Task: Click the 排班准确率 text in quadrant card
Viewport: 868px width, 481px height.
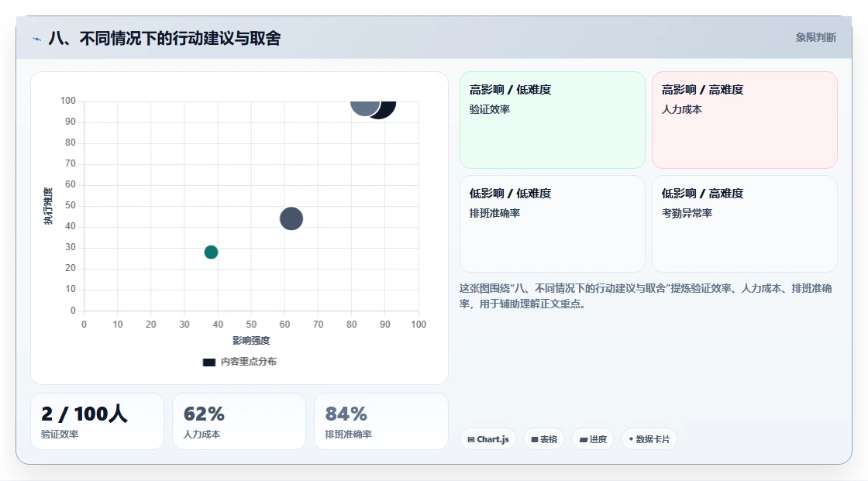Action: pos(494,213)
